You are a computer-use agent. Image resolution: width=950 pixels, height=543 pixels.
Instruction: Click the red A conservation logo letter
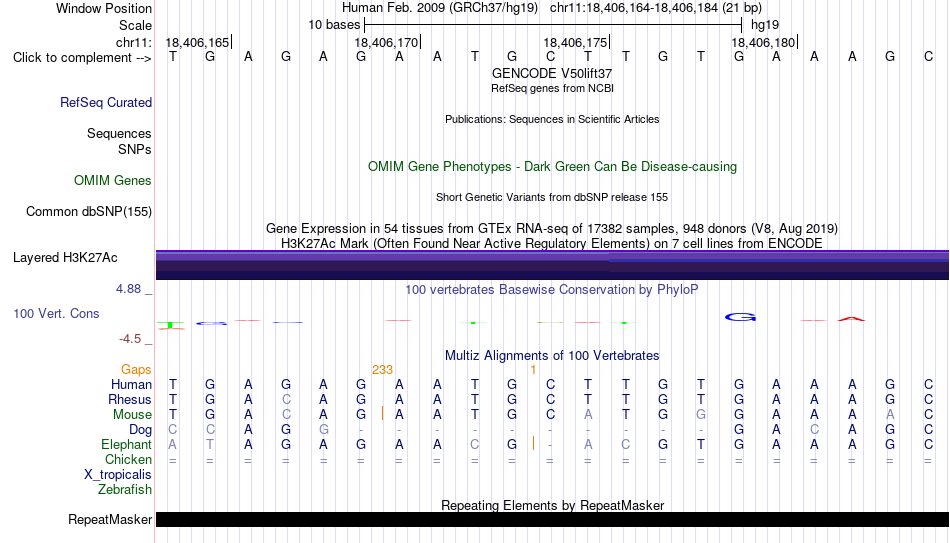point(851,319)
